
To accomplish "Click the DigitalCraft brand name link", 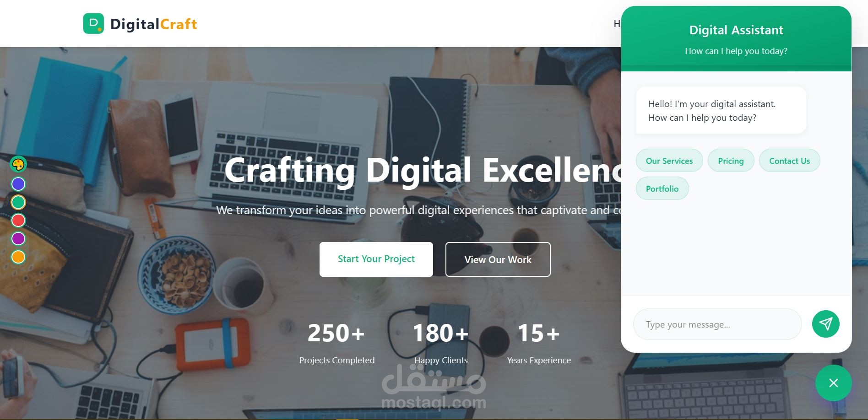I will (x=154, y=24).
